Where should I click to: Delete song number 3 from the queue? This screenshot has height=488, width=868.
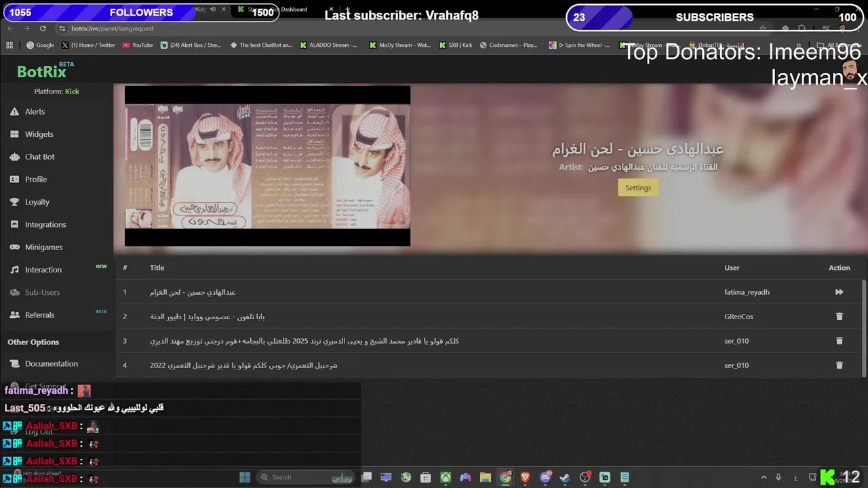[839, 341]
